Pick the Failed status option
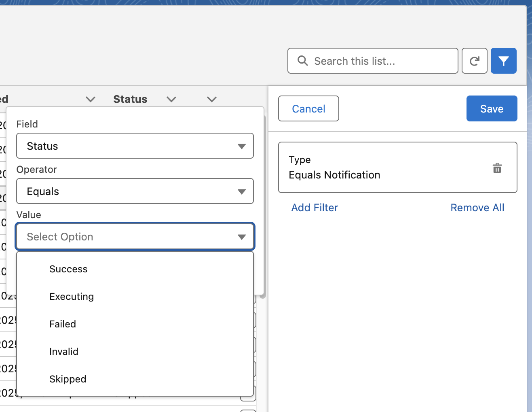Image resolution: width=532 pixels, height=412 pixels. click(x=63, y=324)
